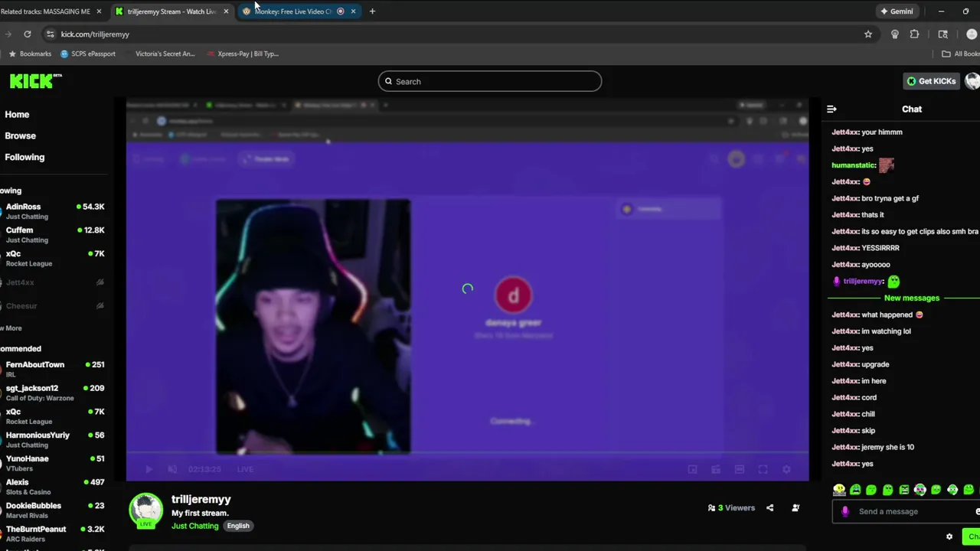Go to Home in sidebar
980x551 pixels.
point(17,114)
